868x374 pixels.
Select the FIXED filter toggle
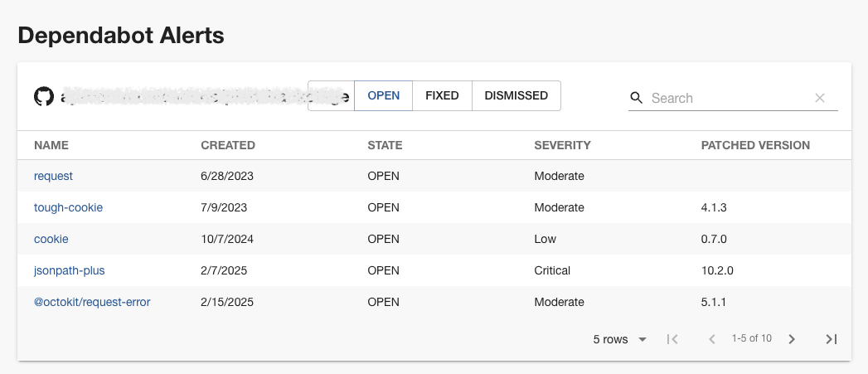(443, 96)
